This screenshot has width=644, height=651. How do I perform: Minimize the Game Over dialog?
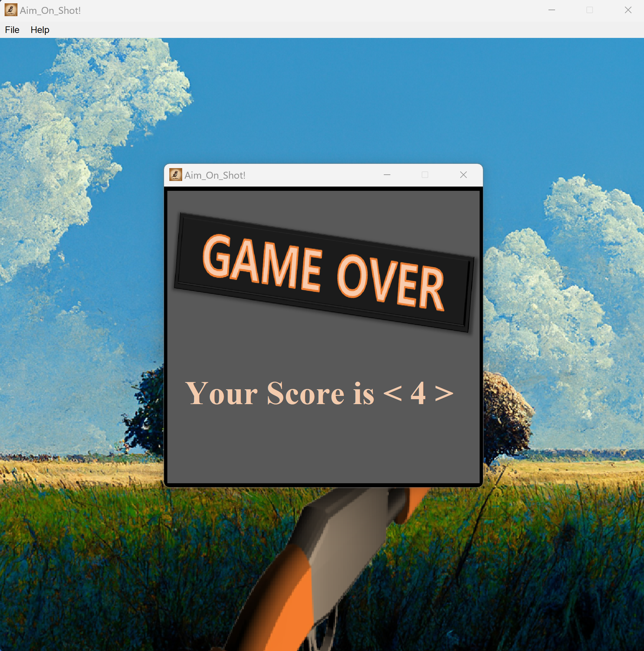pyautogui.click(x=387, y=175)
